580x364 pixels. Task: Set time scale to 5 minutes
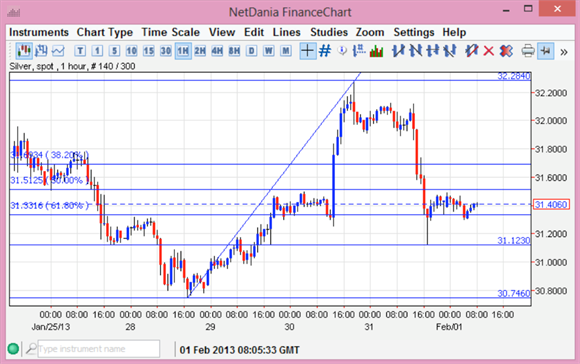[114, 51]
